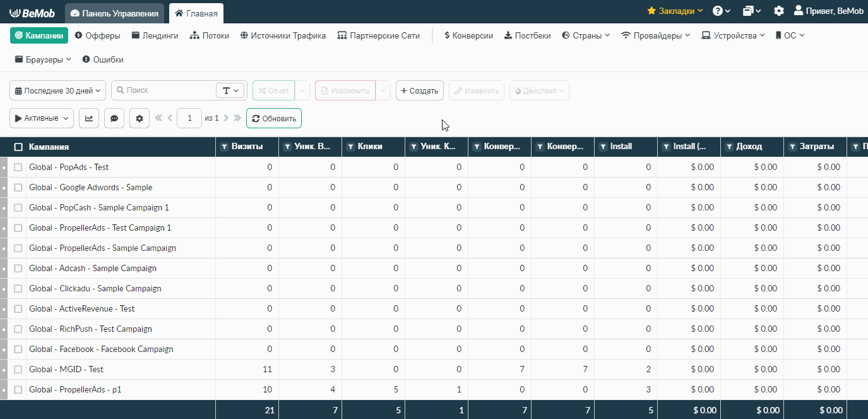Image resolution: width=868 pixels, height=419 pixels.
Task: Click the Создать button
Action: click(420, 90)
